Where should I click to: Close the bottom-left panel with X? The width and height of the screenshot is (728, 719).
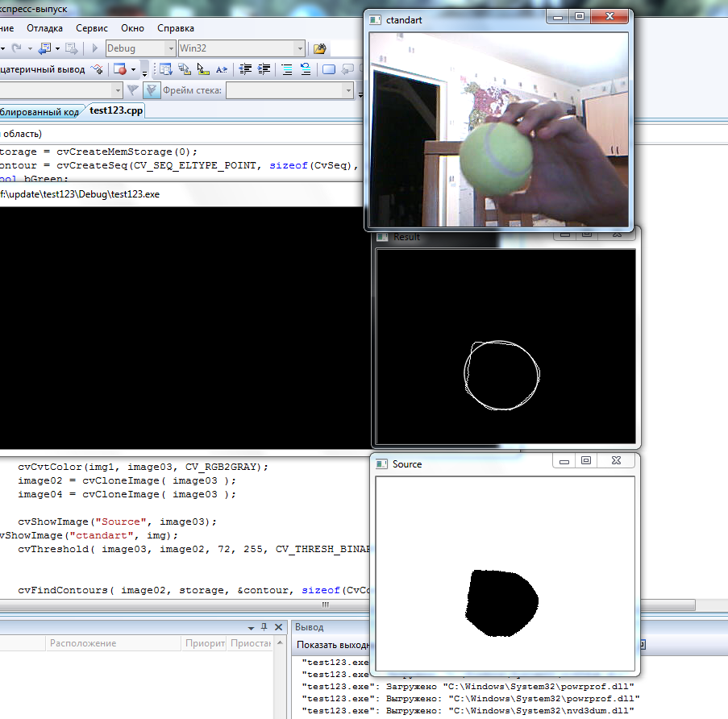pyautogui.click(x=278, y=626)
